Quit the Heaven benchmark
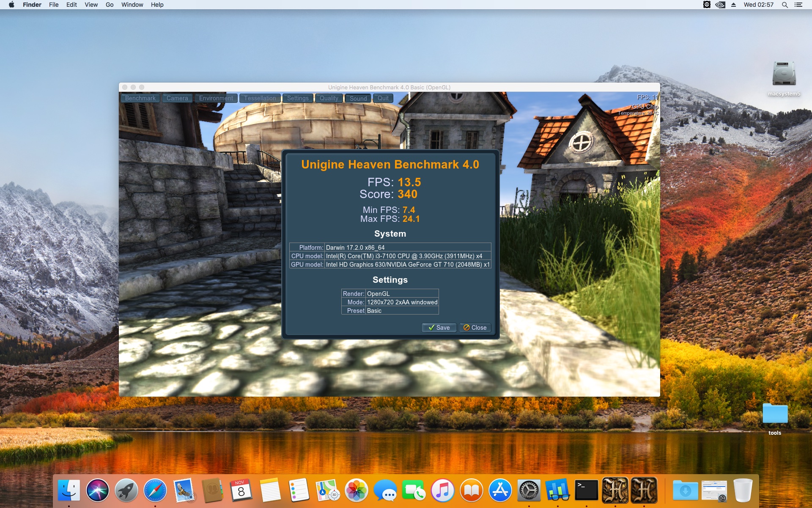 click(383, 98)
